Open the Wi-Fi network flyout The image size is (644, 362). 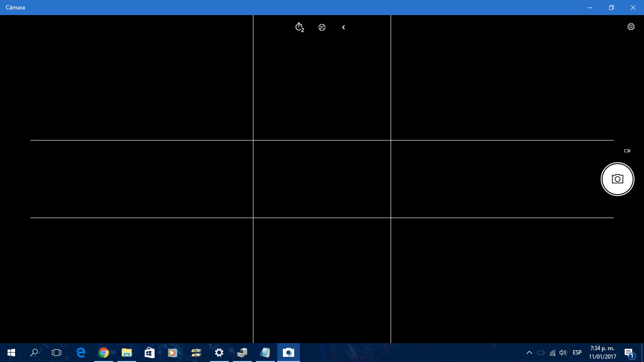coord(552,353)
